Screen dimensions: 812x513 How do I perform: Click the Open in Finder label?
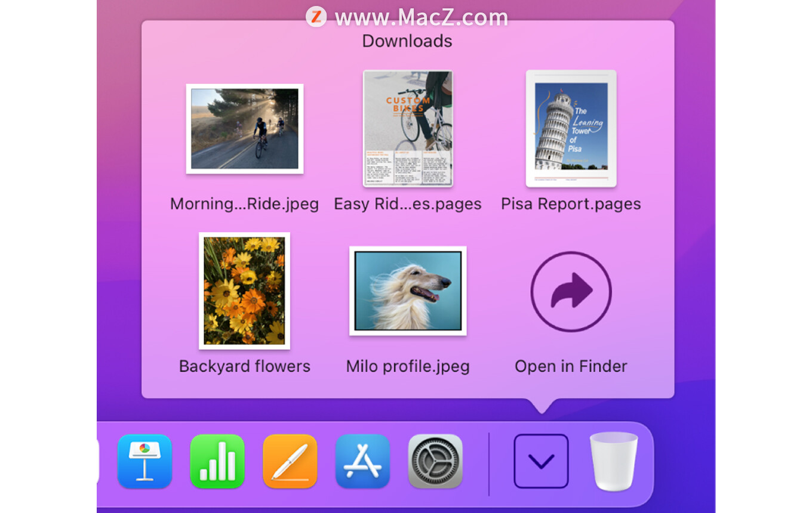tap(570, 366)
